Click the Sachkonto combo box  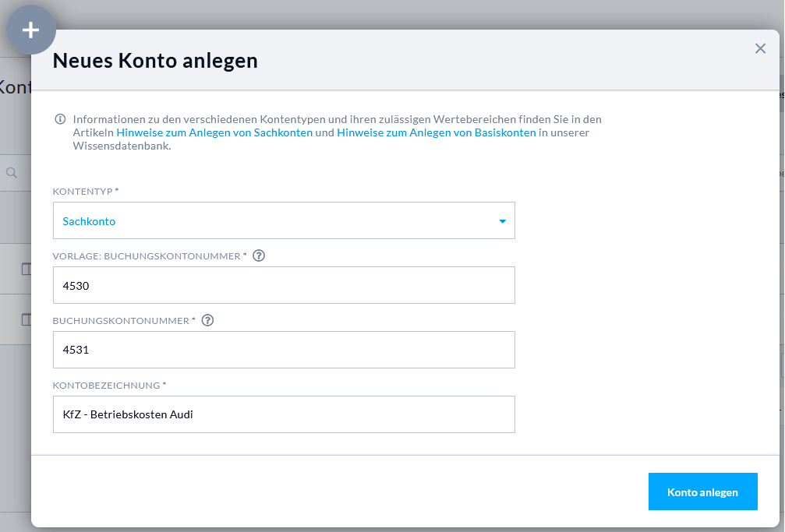pyautogui.click(x=283, y=220)
